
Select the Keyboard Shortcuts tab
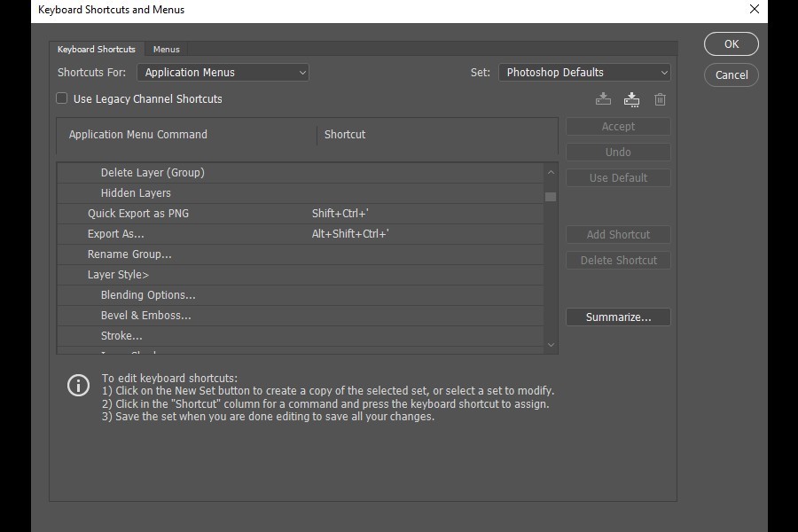[96, 50]
